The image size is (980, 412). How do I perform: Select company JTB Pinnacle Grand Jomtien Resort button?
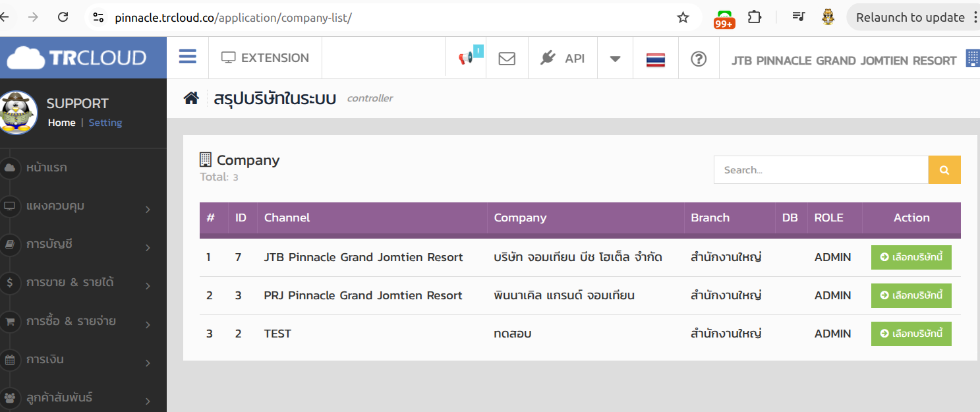[x=911, y=257]
